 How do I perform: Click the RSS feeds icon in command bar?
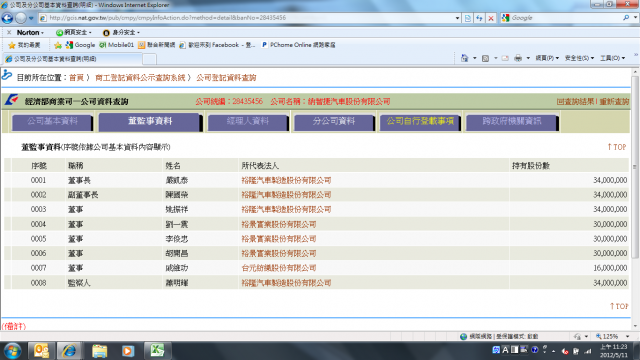(485, 58)
